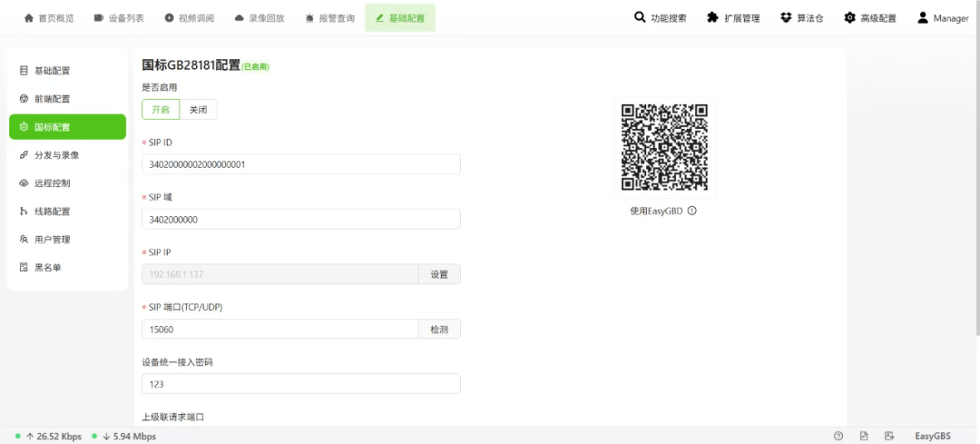
Task: Click the help question mark icon in status bar
Action: point(838,436)
